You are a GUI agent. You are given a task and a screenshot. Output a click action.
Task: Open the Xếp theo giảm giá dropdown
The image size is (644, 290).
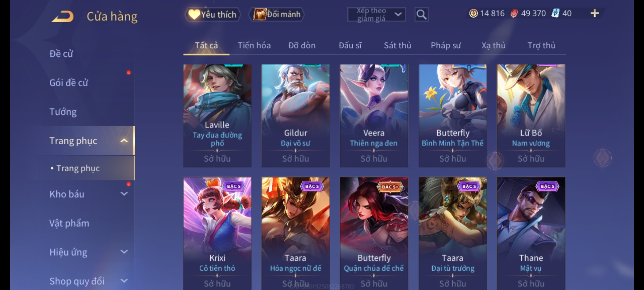[376, 15]
